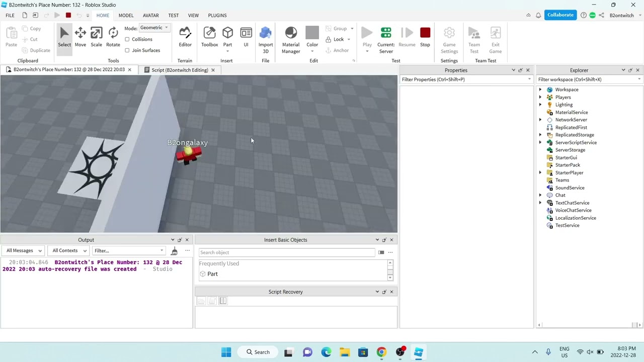The height and width of the screenshot is (362, 644).
Task: Switch to the AVATAR ribbon tab
Action: pos(150,15)
